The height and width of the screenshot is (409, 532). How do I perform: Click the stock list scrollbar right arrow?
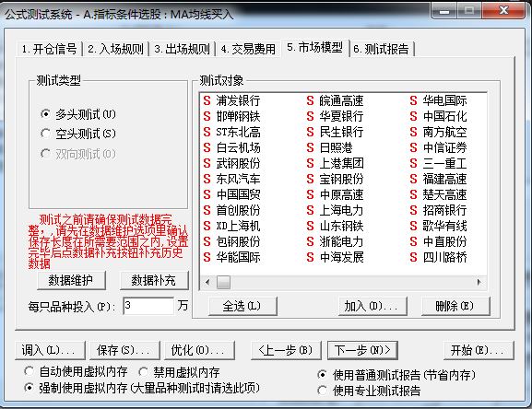click(x=479, y=282)
